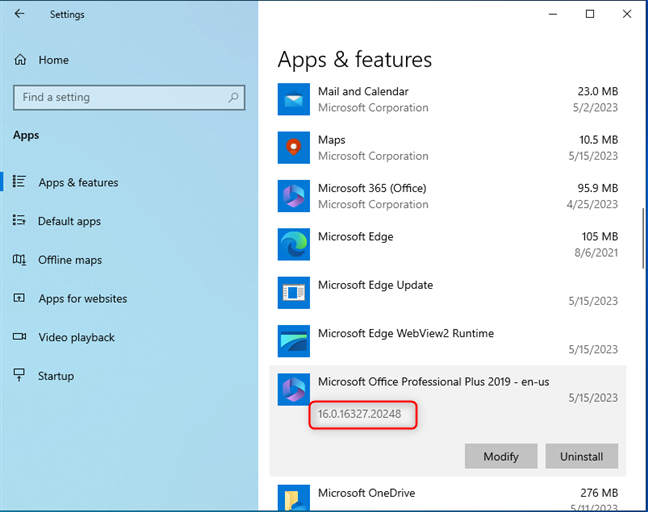Click the Office Professional Plus 2019 icon

(x=293, y=389)
